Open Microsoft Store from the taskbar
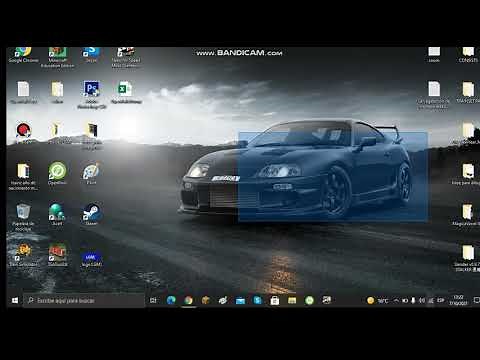The width and height of the screenshot is (480, 360). click(275, 300)
